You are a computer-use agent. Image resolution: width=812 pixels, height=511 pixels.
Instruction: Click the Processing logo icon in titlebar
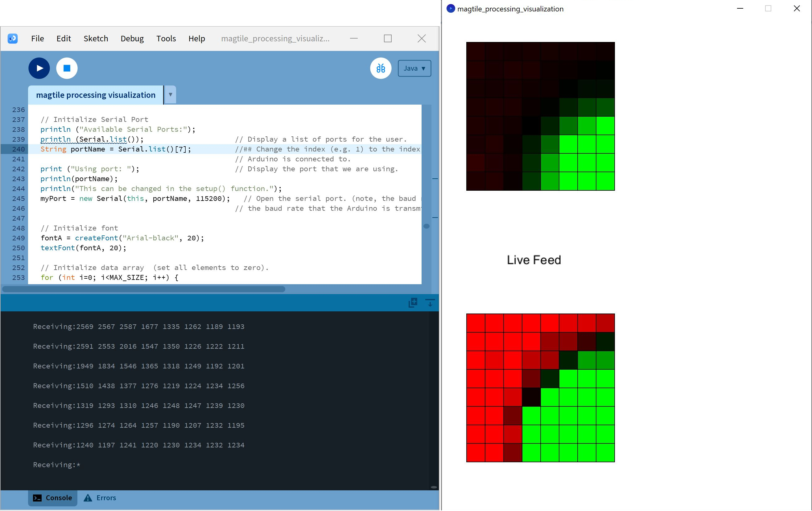pyautogui.click(x=13, y=39)
